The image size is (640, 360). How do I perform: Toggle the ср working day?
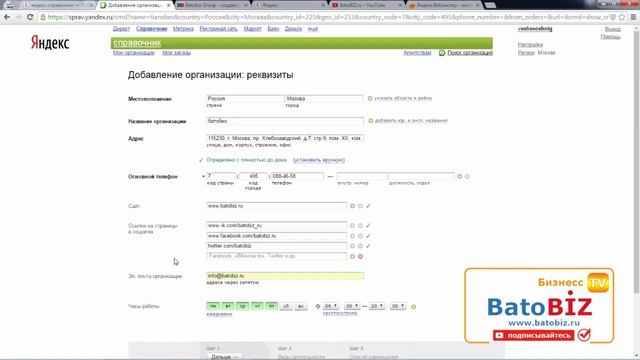(x=242, y=306)
